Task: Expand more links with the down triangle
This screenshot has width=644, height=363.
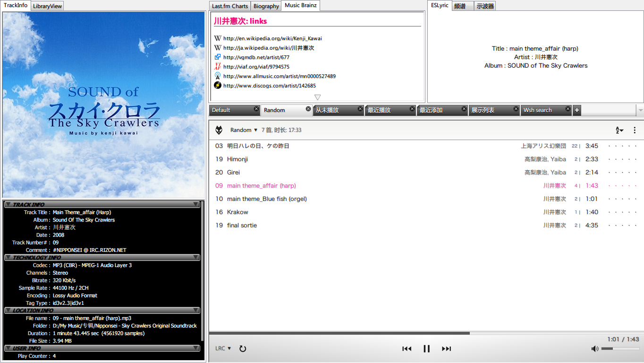Action: pyautogui.click(x=317, y=97)
